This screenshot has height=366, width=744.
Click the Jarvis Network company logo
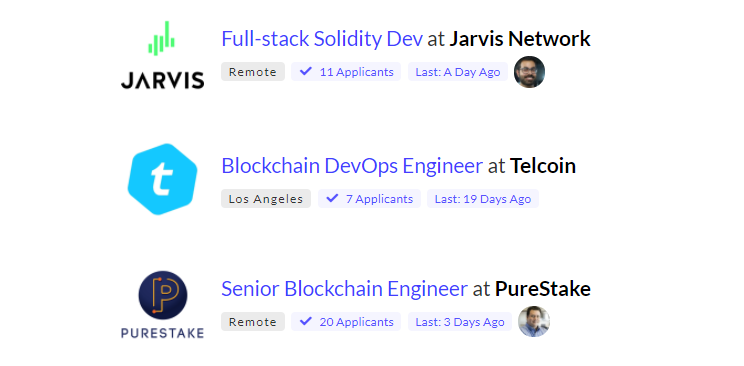pos(162,55)
